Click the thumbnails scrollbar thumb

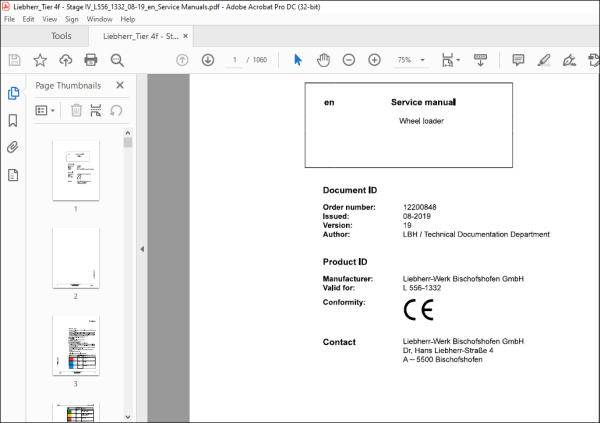point(128,142)
